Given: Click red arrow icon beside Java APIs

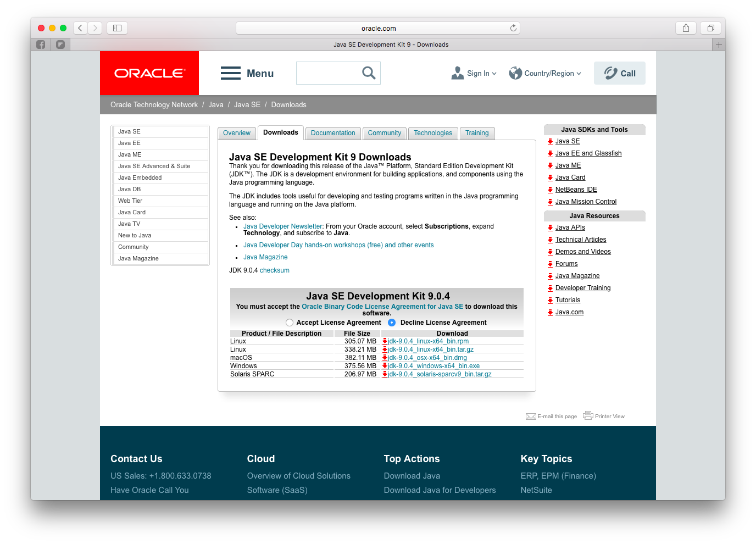Looking at the screenshot, I should coord(550,227).
